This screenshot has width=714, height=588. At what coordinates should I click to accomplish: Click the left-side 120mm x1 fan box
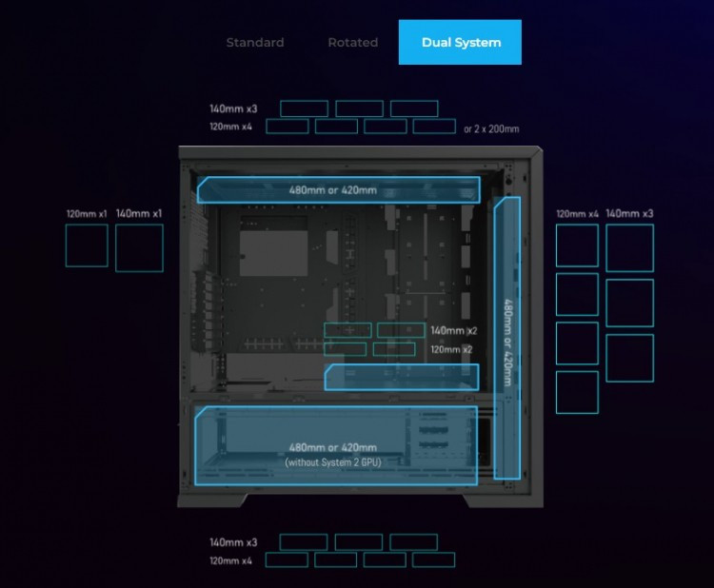87,245
